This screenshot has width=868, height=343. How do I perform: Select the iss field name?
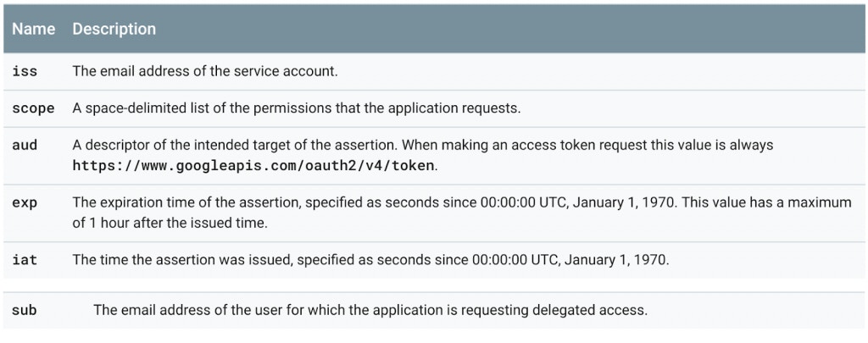coord(25,72)
